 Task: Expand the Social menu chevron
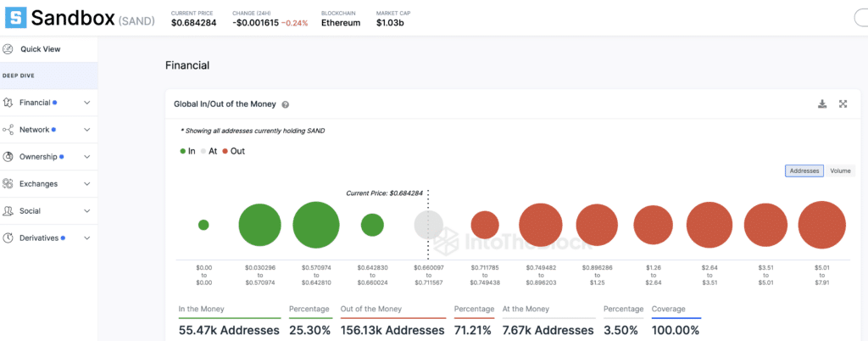(87, 211)
